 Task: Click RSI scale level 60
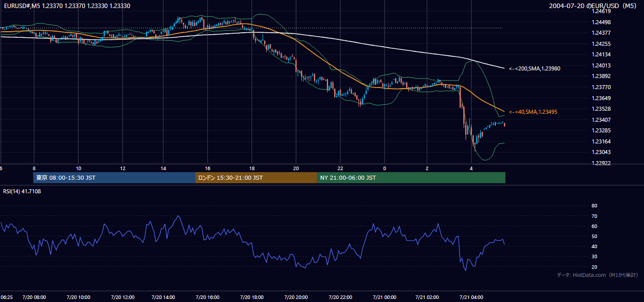point(594,226)
